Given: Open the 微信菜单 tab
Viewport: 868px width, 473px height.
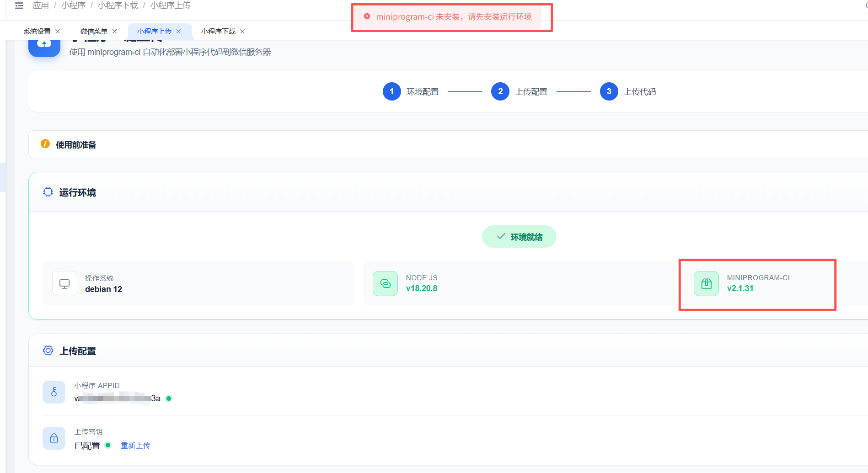Looking at the screenshot, I should point(94,32).
